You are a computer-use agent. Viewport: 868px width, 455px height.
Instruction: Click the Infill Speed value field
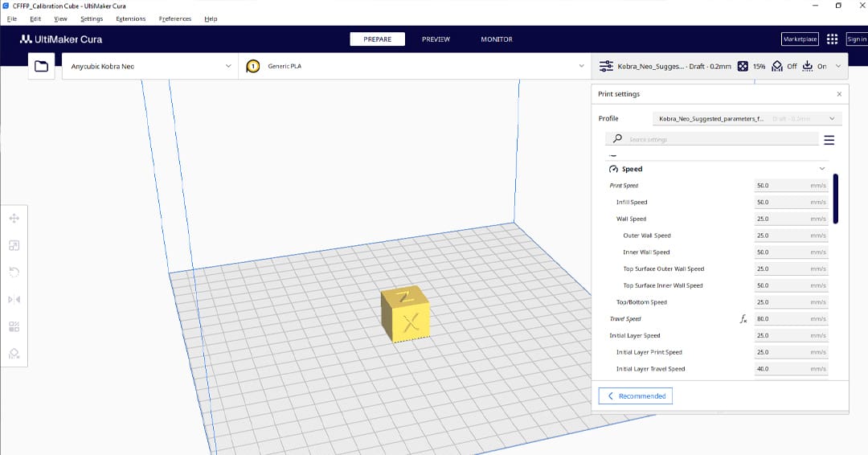pyautogui.click(x=791, y=203)
